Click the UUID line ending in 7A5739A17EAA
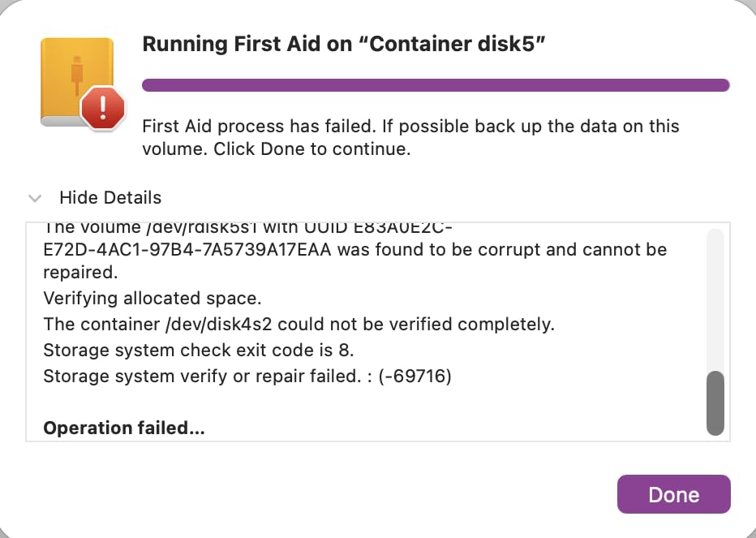This screenshot has width=756, height=538. (354, 249)
